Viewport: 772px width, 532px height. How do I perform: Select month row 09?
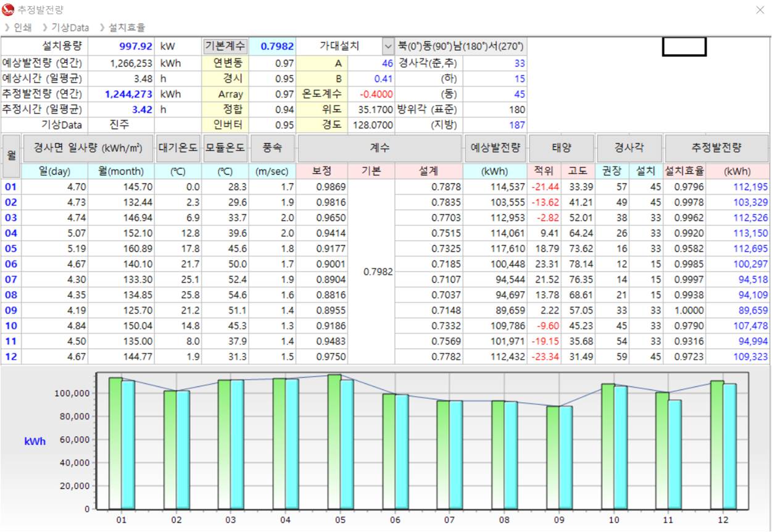click(x=11, y=310)
